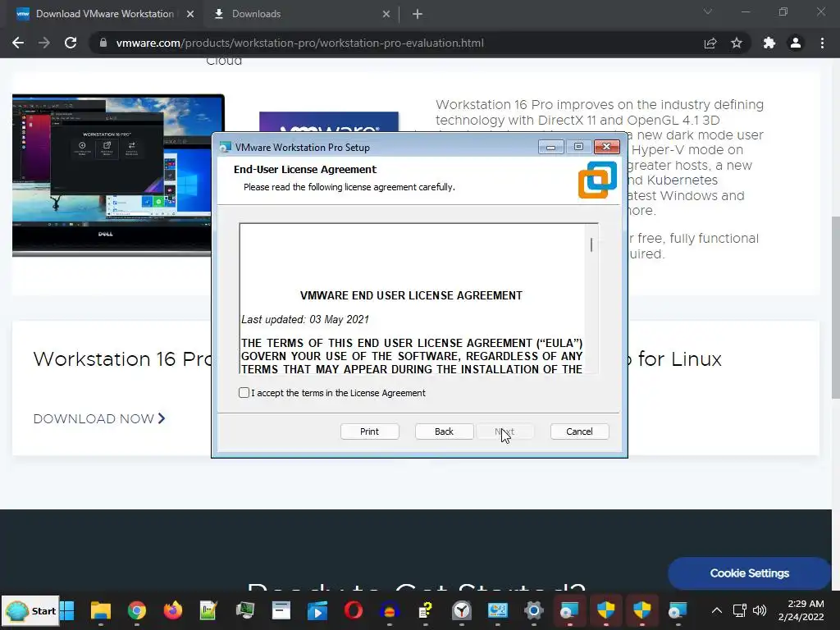Go forward in Chrome browser
The height and width of the screenshot is (630, 840).
(44, 43)
